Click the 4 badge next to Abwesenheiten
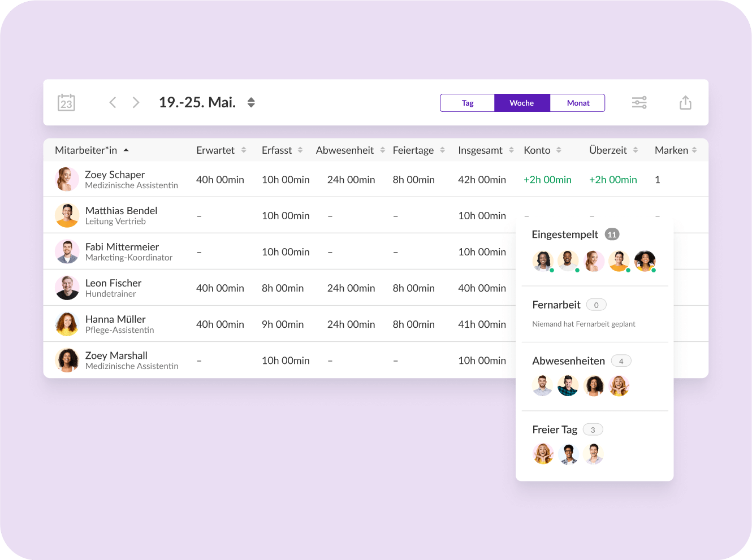Screen dimensions: 752x560 coord(621,360)
